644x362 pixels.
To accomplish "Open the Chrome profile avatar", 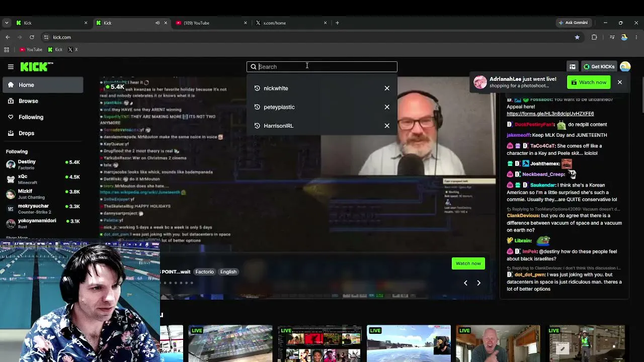I will 624,37.
